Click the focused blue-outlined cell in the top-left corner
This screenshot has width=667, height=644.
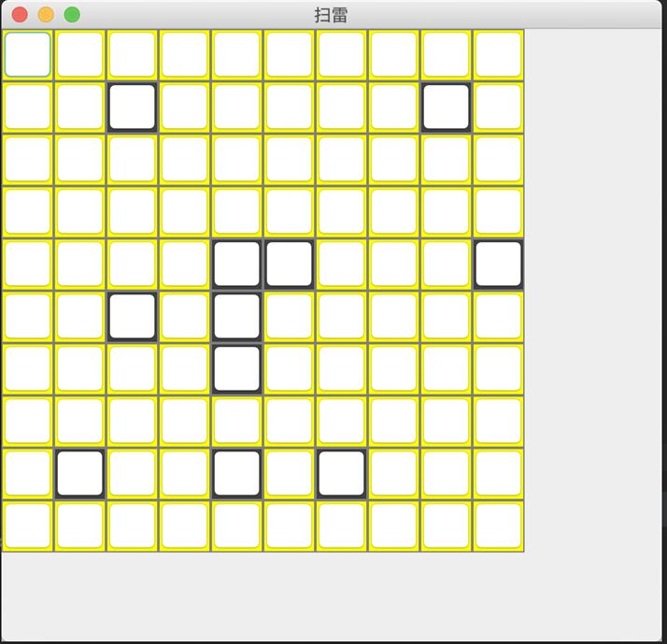tap(28, 55)
